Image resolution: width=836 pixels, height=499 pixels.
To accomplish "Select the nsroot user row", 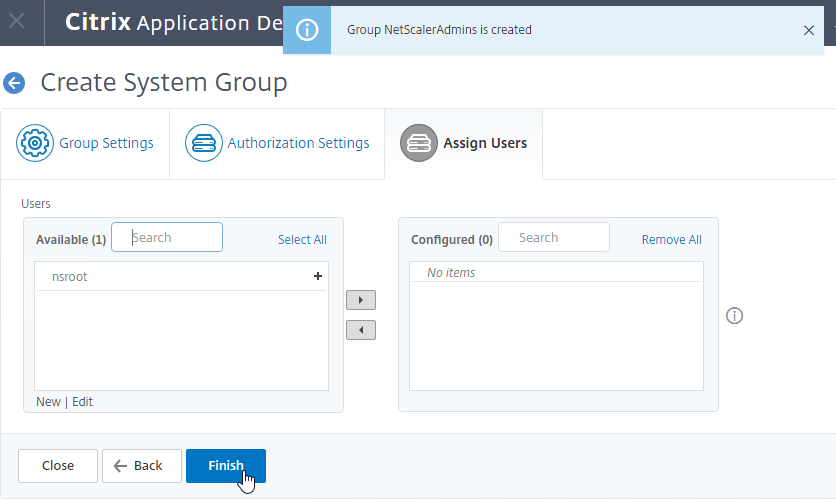I will [x=181, y=277].
